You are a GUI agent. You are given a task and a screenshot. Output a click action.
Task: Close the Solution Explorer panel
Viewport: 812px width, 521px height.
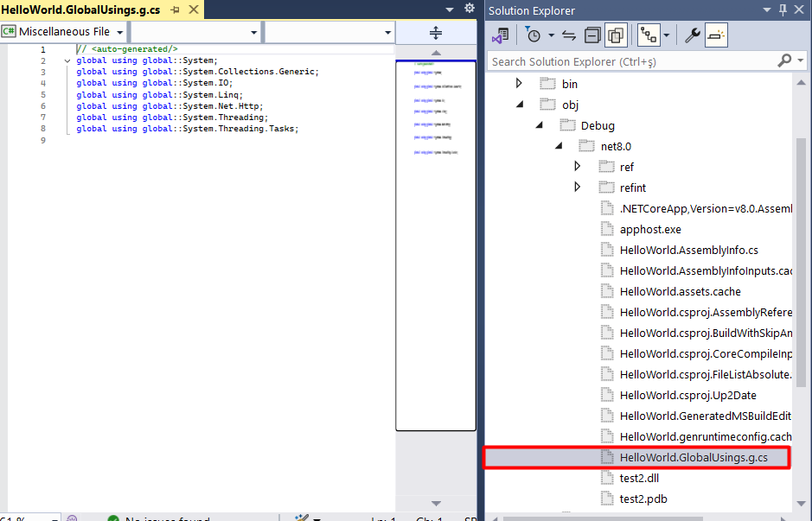pyautogui.click(x=799, y=10)
